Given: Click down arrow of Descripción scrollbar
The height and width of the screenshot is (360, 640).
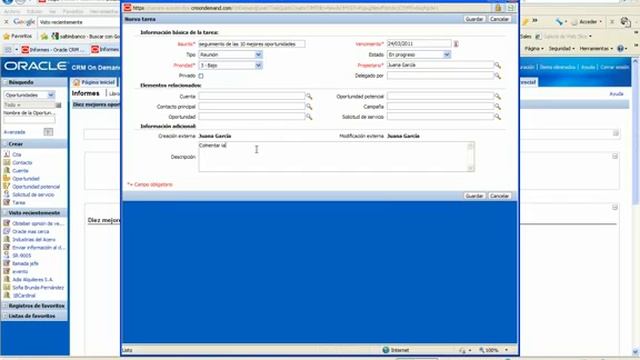Looking at the screenshot, I should (x=470, y=168).
